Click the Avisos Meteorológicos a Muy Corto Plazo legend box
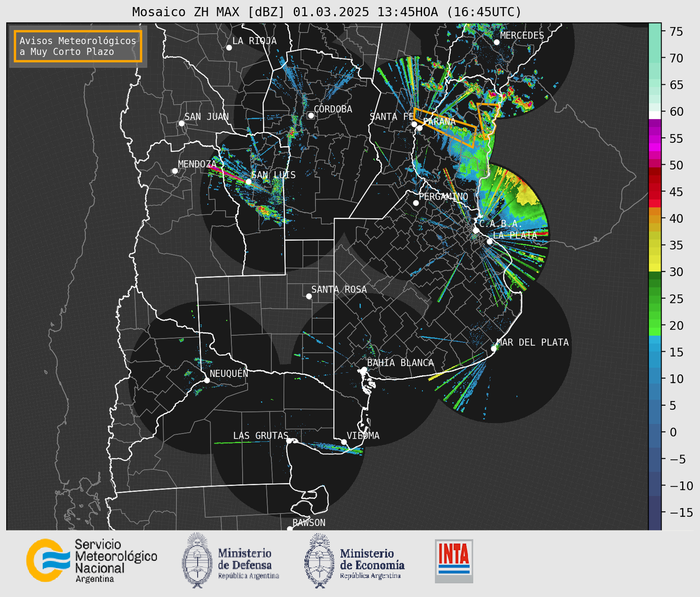The height and width of the screenshot is (597, 700). pos(78,46)
